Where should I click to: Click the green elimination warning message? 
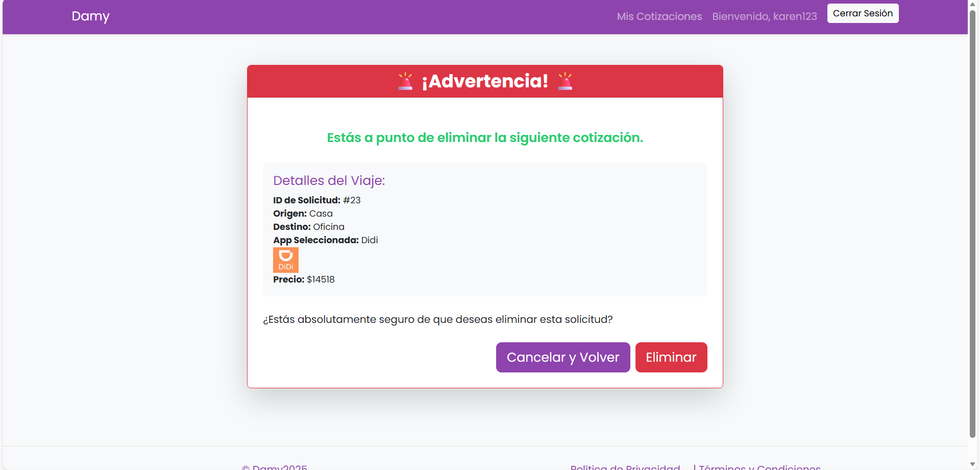pos(485,138)
